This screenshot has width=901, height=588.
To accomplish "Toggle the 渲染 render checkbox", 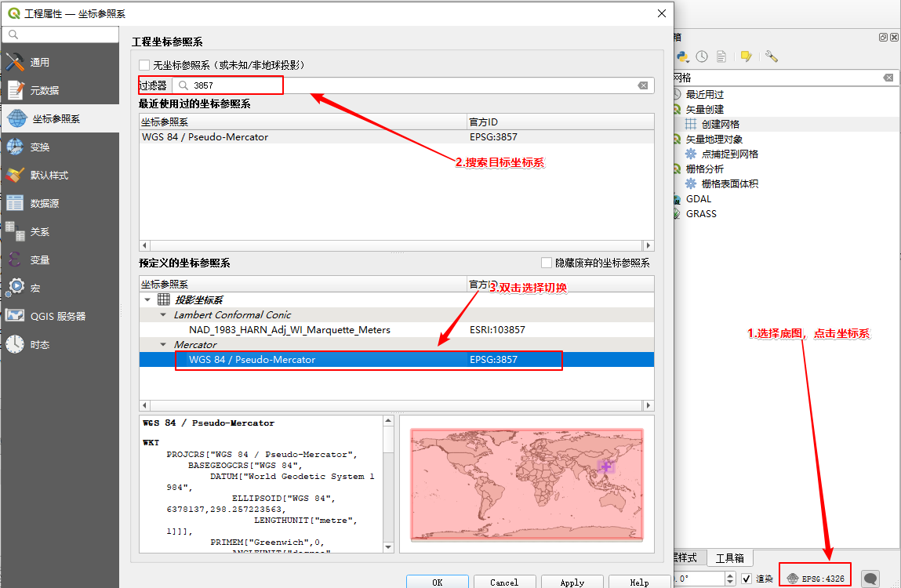I will [747, 579].
